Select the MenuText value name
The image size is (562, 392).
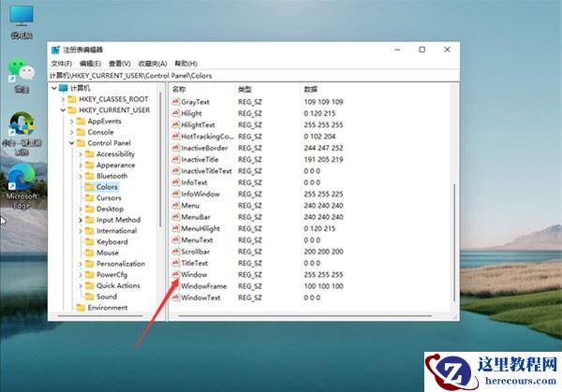tap(197, 240)
